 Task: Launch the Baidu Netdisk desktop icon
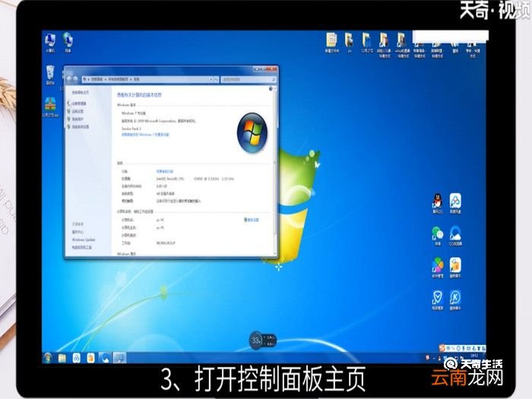point(455,203)
